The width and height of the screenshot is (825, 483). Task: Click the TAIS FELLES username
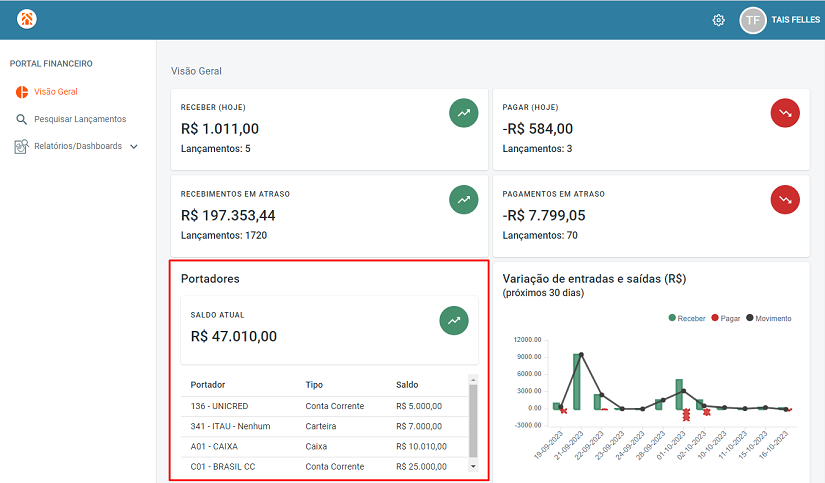(x=795, y=20)
